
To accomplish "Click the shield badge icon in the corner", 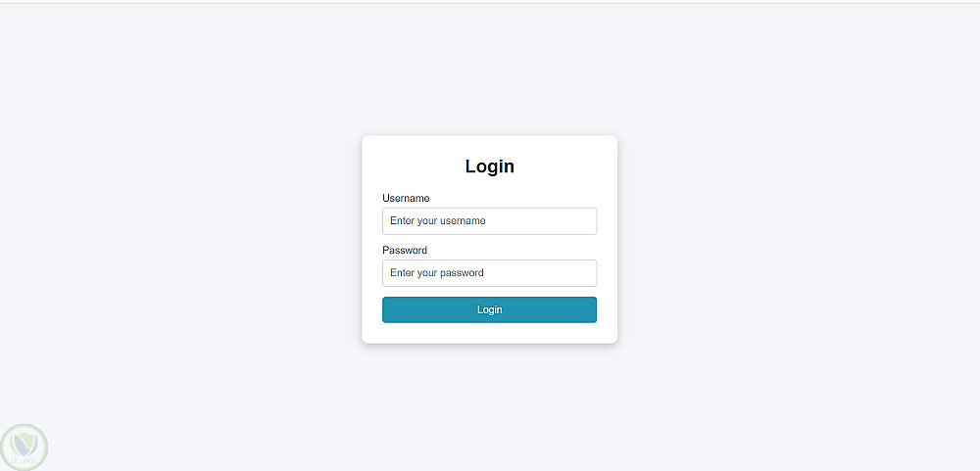I will click(x=24, y=447).
